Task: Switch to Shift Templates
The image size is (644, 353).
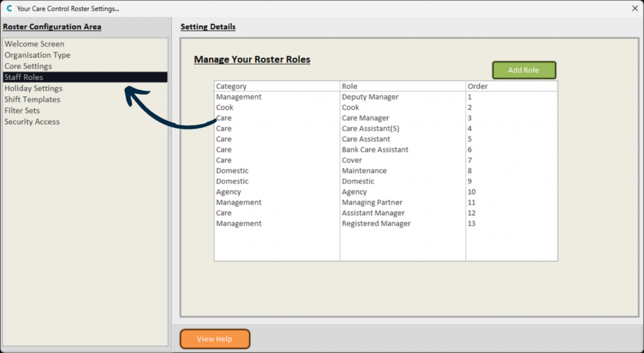Action: tap(33, 99)
